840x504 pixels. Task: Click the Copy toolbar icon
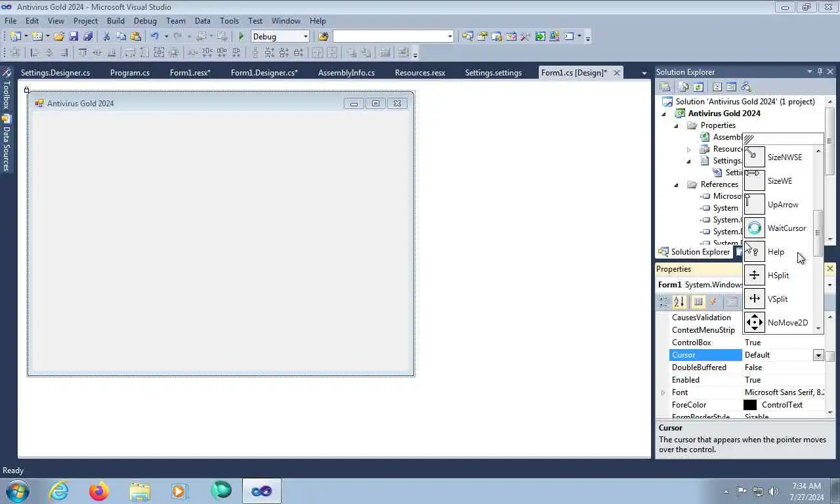(121, 37)
